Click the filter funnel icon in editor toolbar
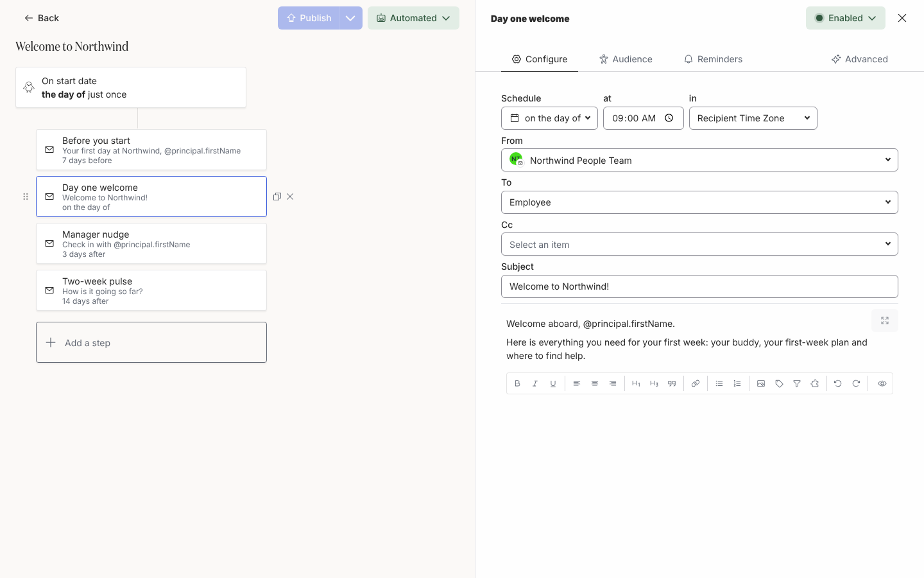This screenshot has height=578, width=924. coord(797,383)
